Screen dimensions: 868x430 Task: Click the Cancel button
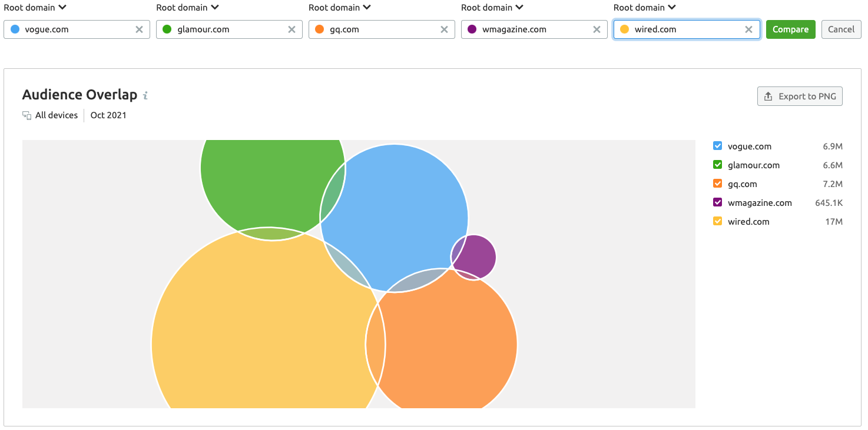tap(841, 29)
